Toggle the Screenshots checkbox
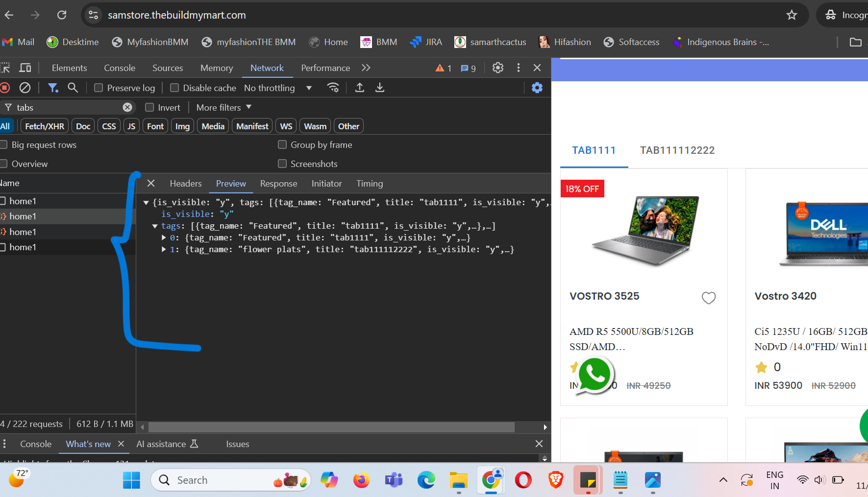Viewport: 868px width, 497px height. (282, 164)
